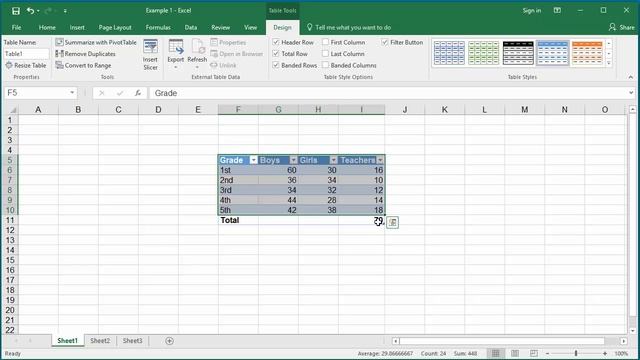Click the Share button
Viewport: 640px width, 360px height.
coord(621,27)
